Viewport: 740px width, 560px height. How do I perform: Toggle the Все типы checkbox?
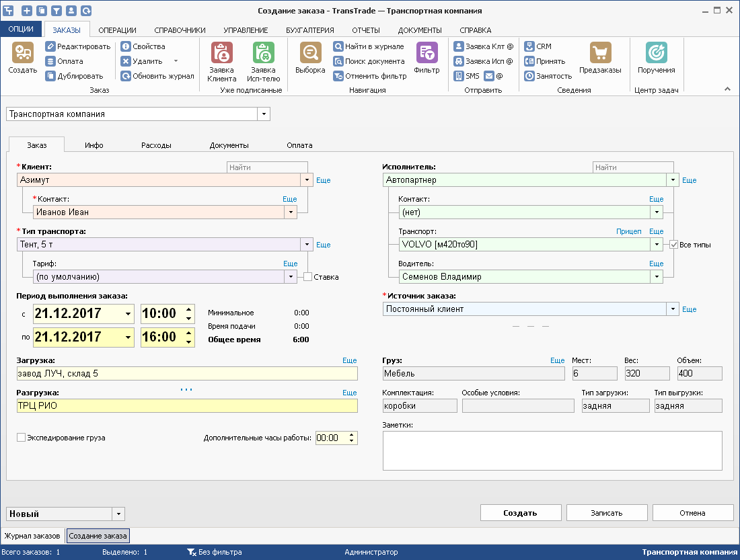click(673, 245)
